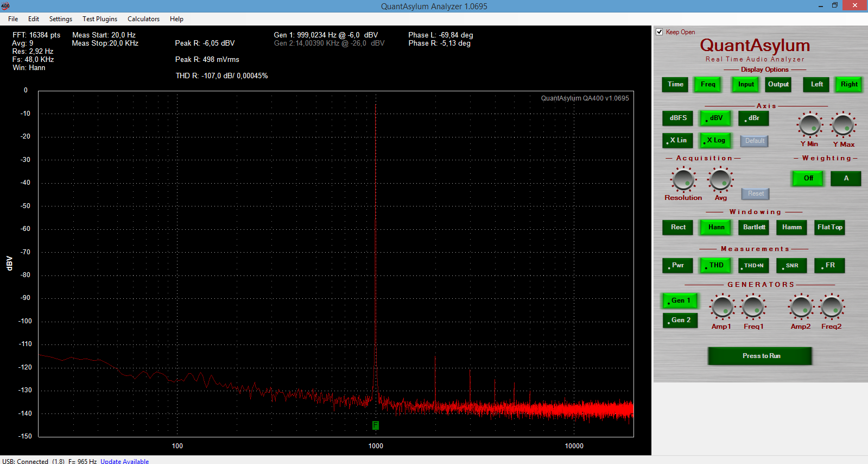The height and width of the screenshot is (464, 868).
Task: Enable the Pwr measurement
Action: pos(678,265)
